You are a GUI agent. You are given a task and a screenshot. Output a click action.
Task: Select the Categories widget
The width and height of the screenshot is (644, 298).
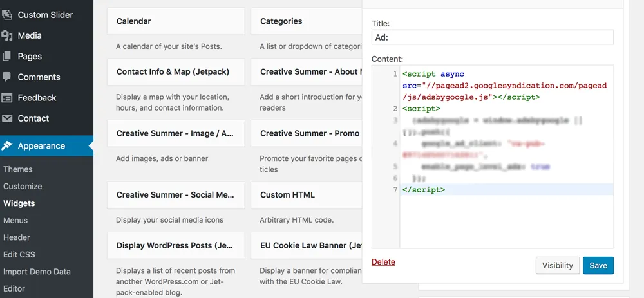click(307, 21)
